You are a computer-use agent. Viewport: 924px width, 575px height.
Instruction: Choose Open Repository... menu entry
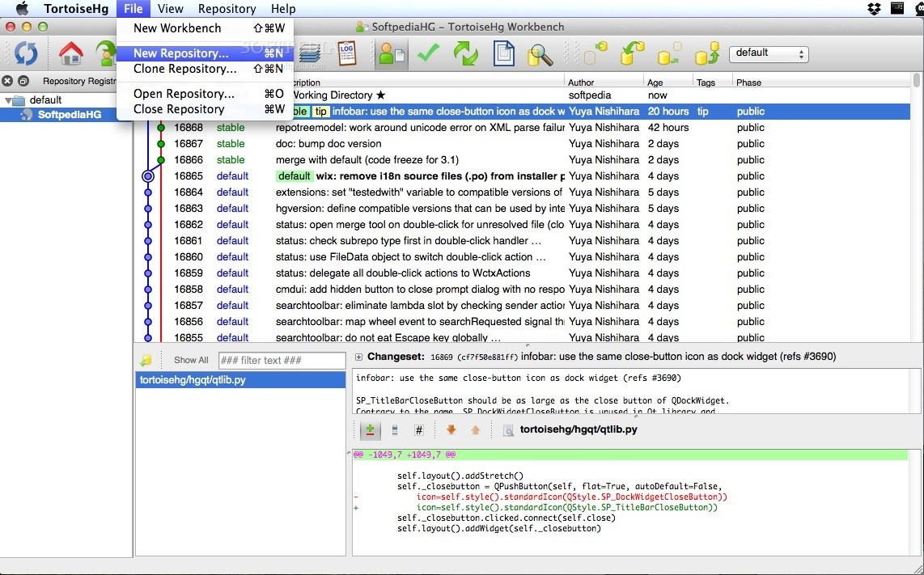[x=205, y=94]
